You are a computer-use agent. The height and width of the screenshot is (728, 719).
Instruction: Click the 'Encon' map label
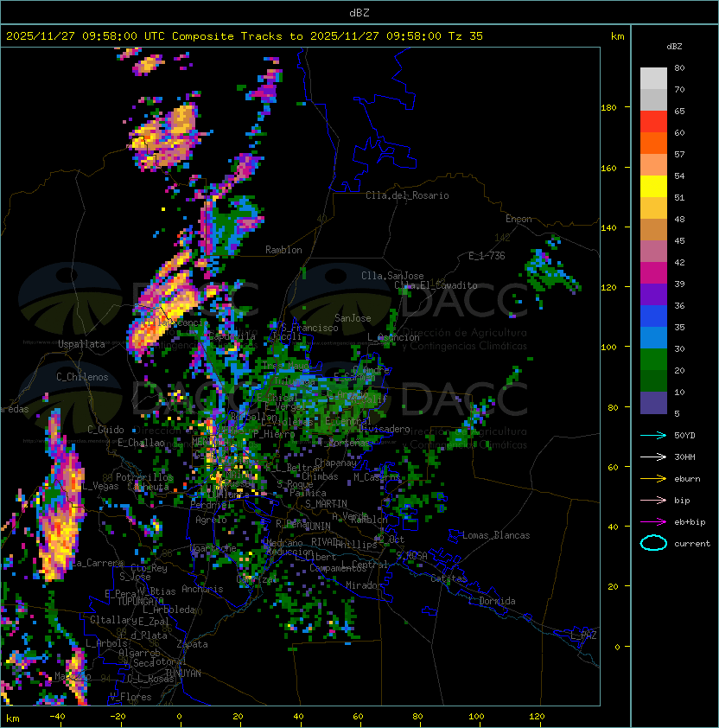click(x=519, y=219)
